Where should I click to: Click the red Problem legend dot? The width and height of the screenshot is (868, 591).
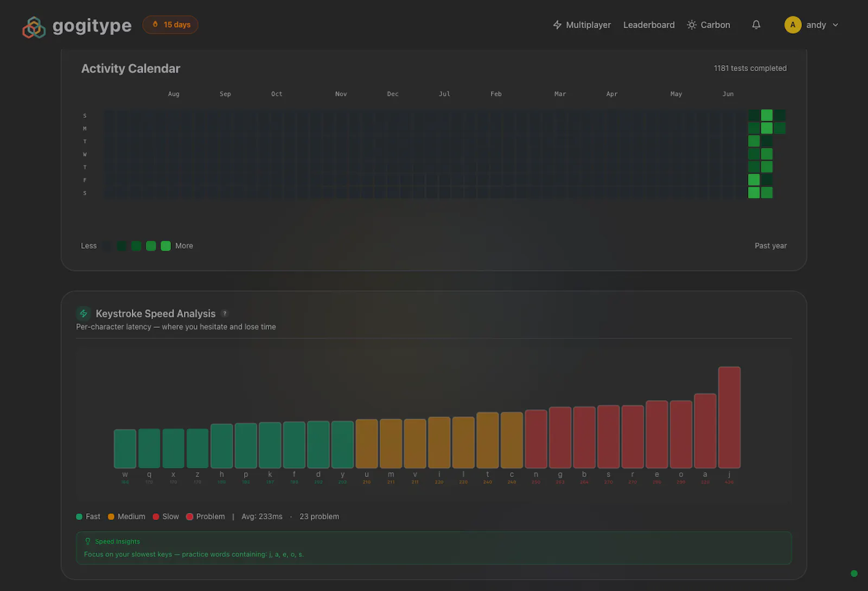190,517
